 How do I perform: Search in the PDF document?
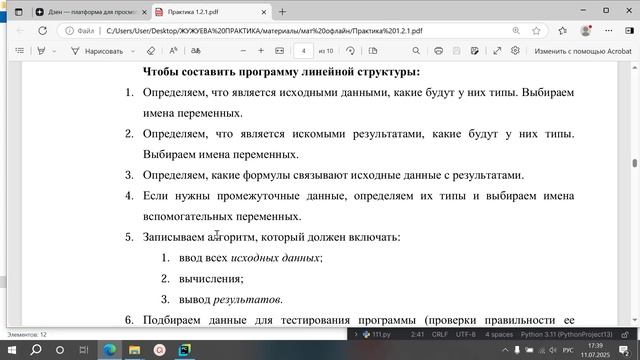click(x=416, y=51)
